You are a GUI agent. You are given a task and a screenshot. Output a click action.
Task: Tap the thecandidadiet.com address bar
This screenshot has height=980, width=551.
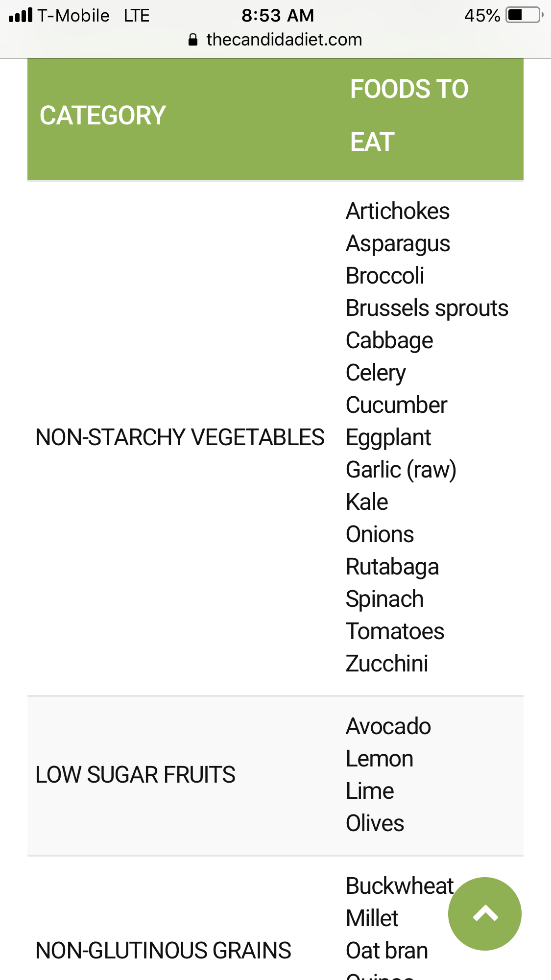tap(284, 40)
